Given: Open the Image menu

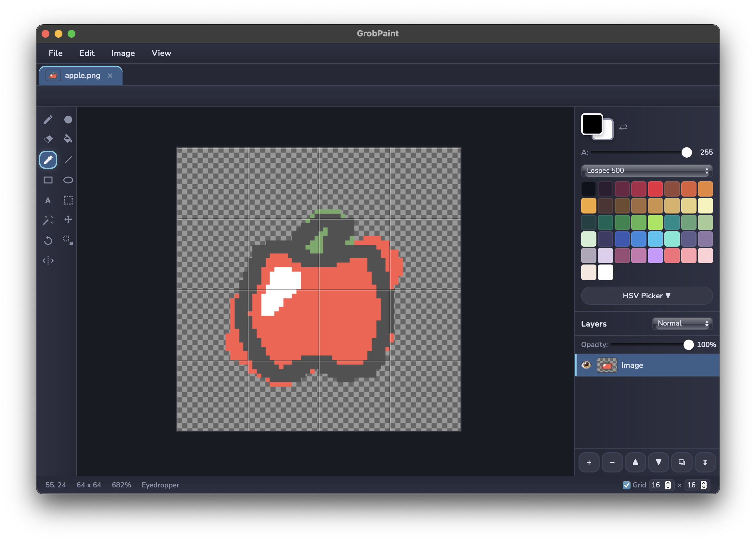Looking at the screenshot, I should click(122, 53).
